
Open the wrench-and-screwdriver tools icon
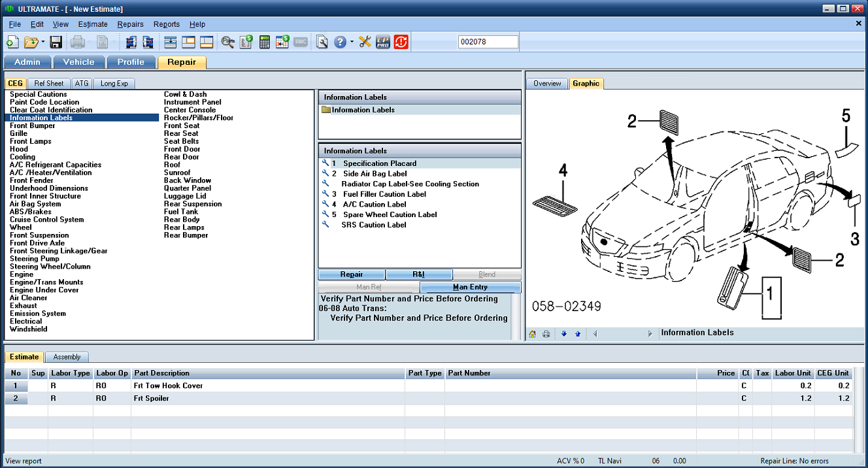tap(365, 42)
